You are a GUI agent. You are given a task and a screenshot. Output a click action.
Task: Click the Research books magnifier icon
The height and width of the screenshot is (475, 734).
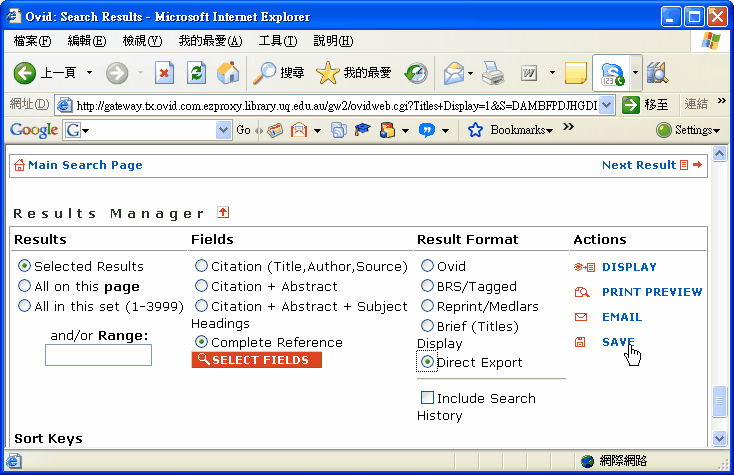(658, 73)
